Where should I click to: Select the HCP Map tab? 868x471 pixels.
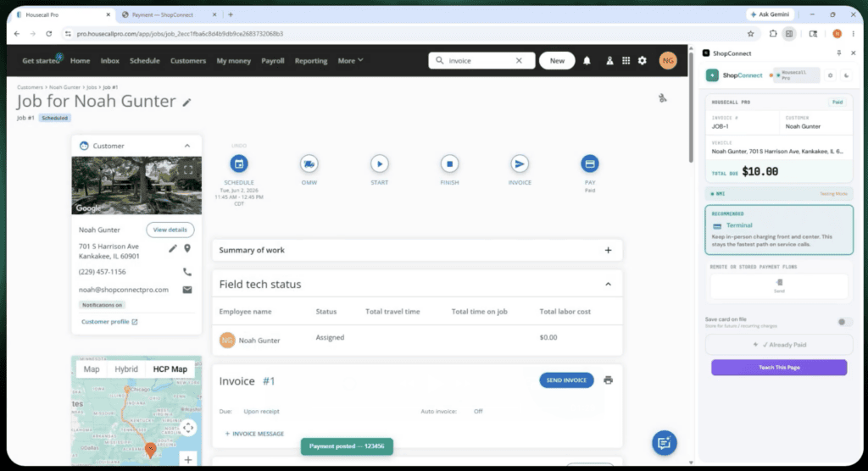click(170, 369)
